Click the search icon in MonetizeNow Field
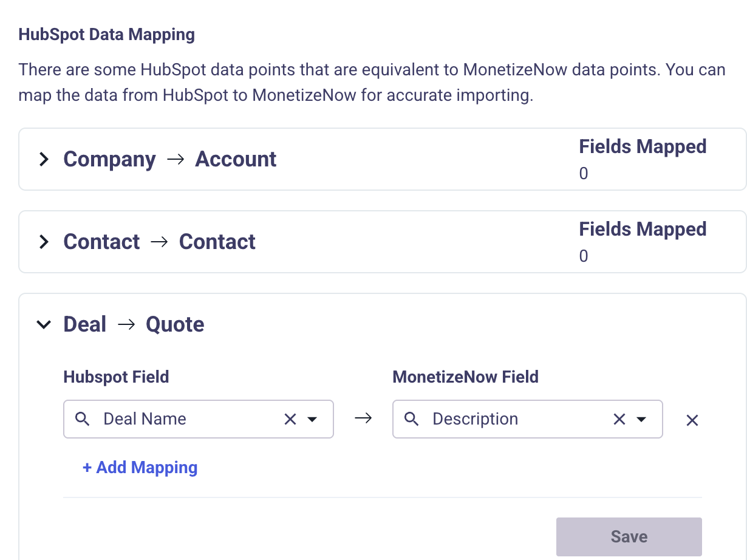This screenshot has height=560, width=747. (412, 419)
